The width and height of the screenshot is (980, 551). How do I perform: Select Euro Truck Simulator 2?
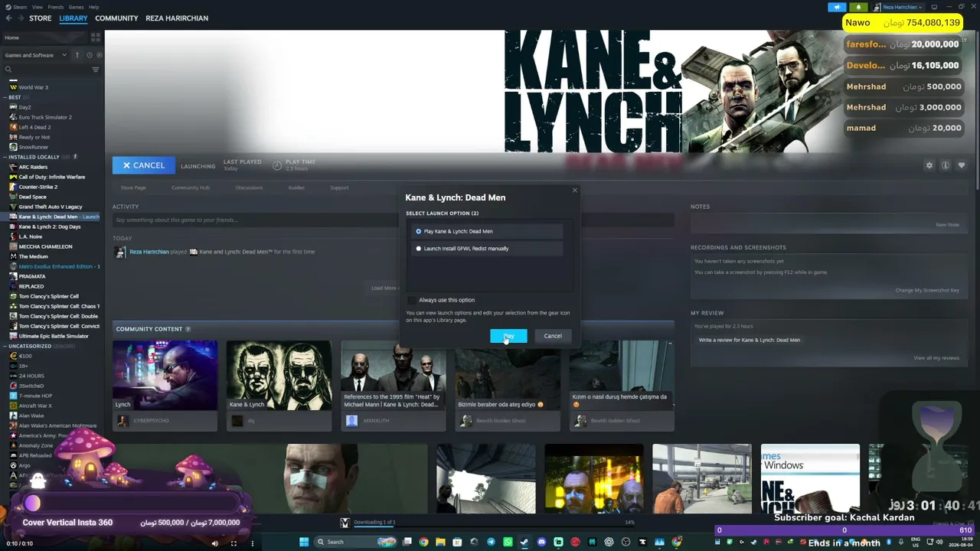pyautogui.click(x=45, y=117)
